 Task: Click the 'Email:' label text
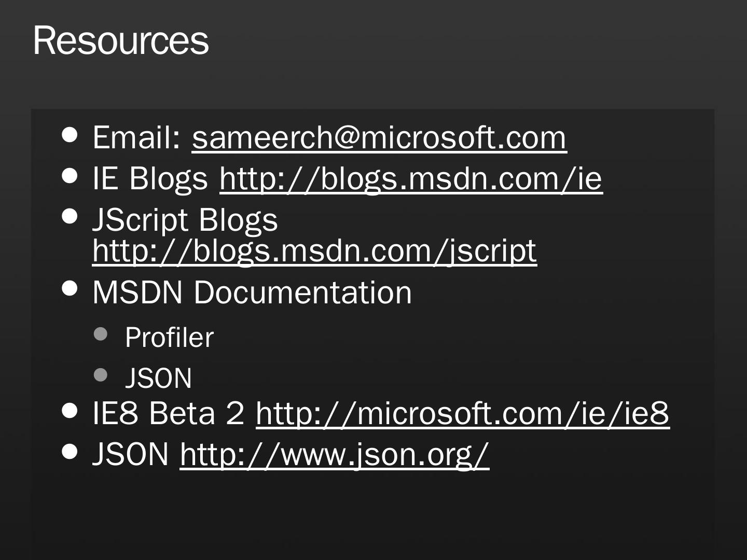(x=136, y=138)
